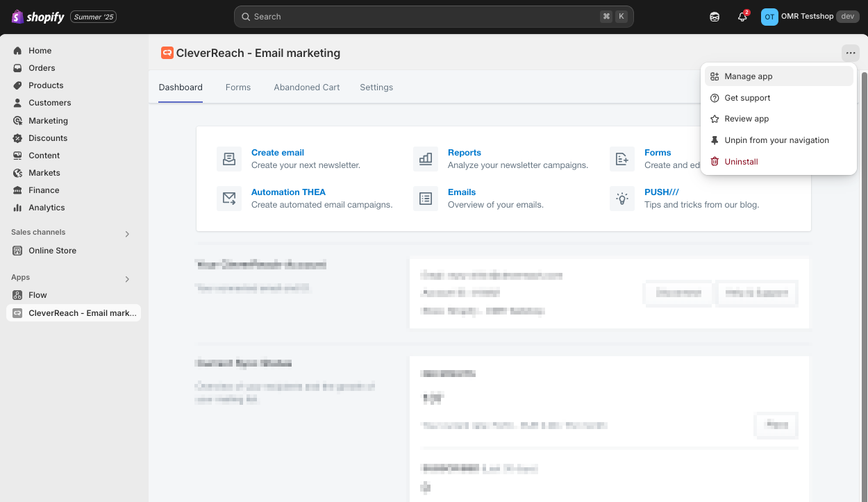This screenshot has width=868, height=502.
Task: Open the Reports link
Action: [465, 153]
